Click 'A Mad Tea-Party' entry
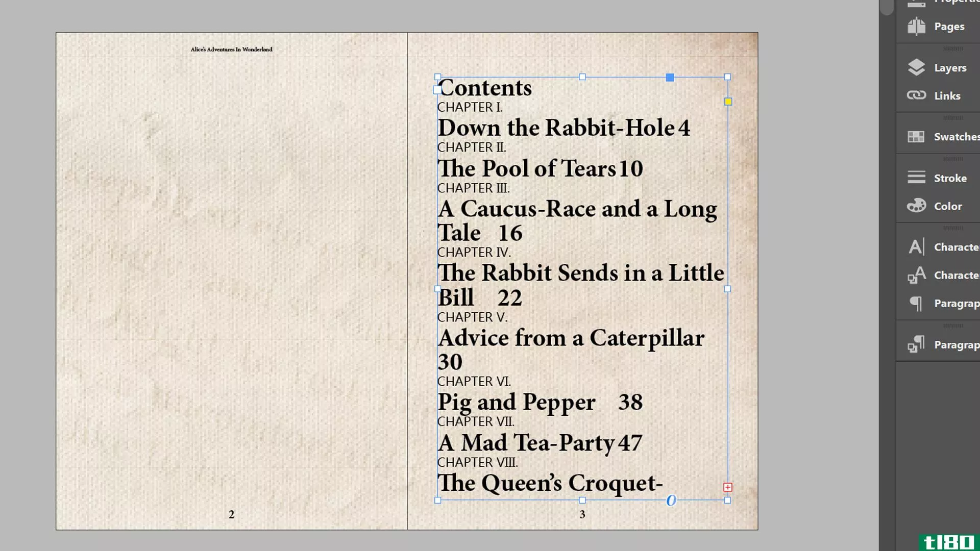Screen dimensions: 980x551 [x=526, y=443]
